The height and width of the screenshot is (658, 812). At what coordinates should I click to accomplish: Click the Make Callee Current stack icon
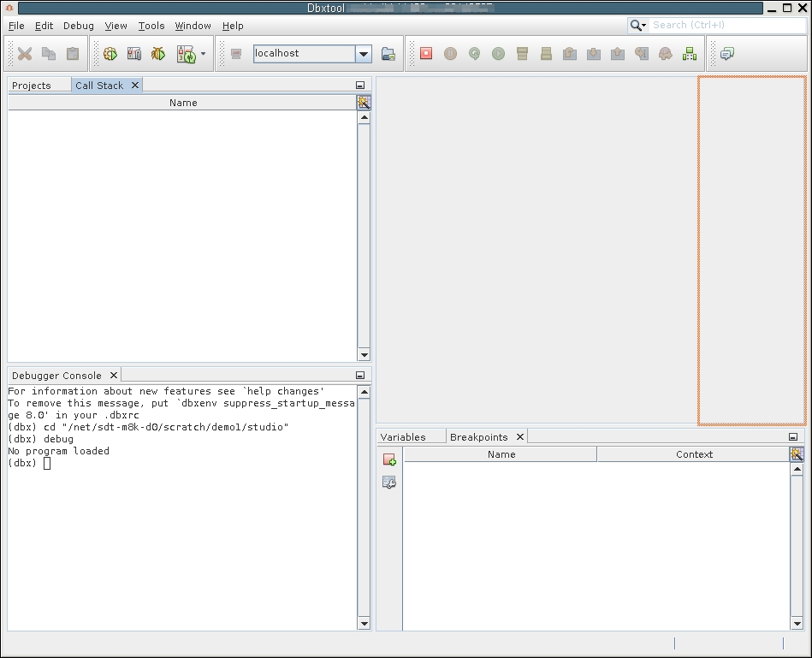[x=522, y=53]
